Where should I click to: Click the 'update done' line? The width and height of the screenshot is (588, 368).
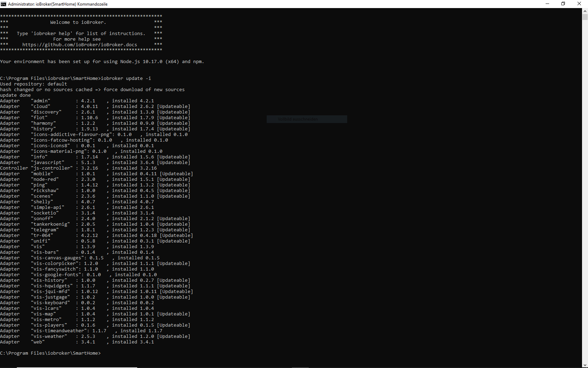pyautogui.click(x=15, y=95)
